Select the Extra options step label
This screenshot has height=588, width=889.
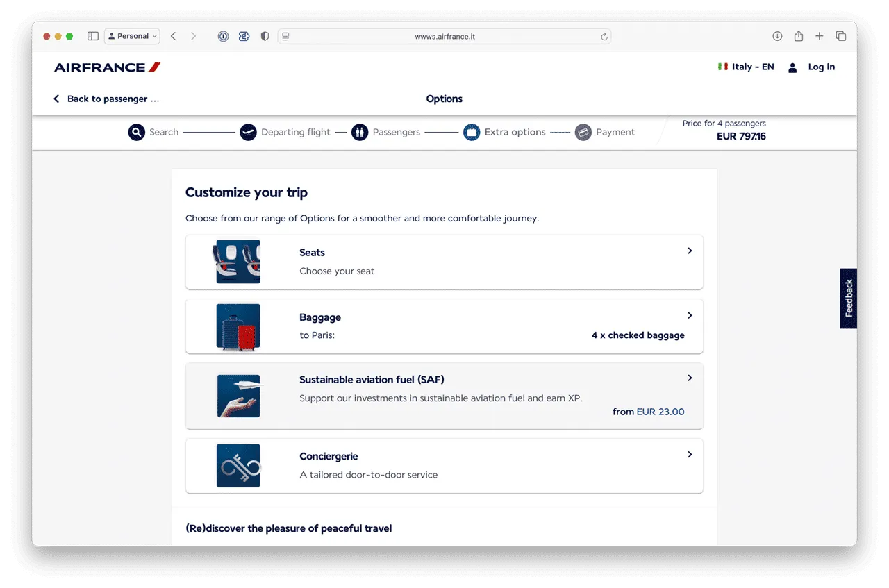[515, 132]
